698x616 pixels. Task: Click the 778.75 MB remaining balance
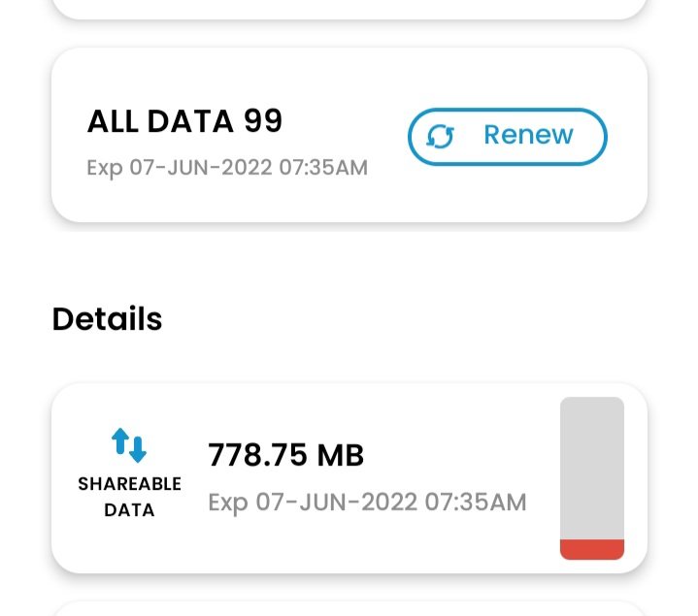coord(286,454)
